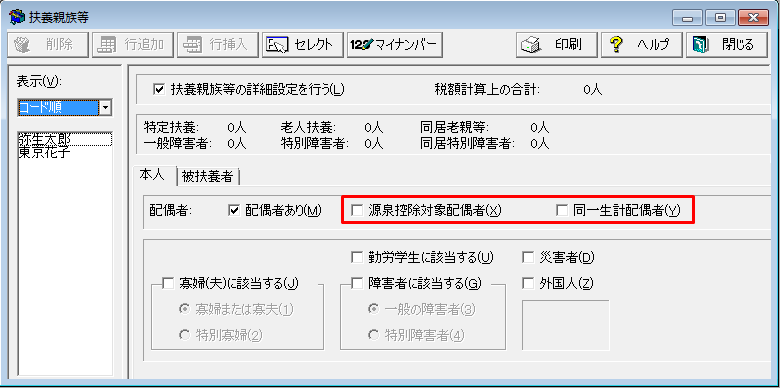This screenshot has width=780, height=388.
Task: Select the 特別障害者 radio option
Action: coord(373,335)
